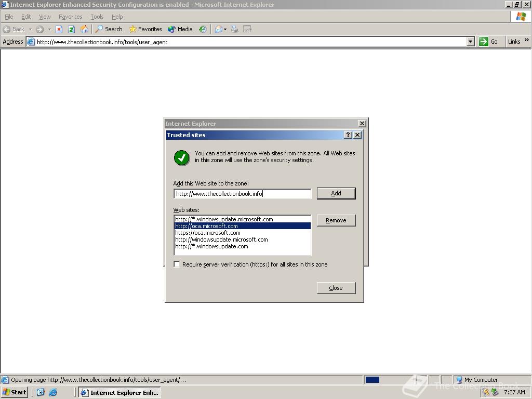The image size is (532, 399).
Task: Click the Print icon in toolbar
Action: tap(234, 29)
